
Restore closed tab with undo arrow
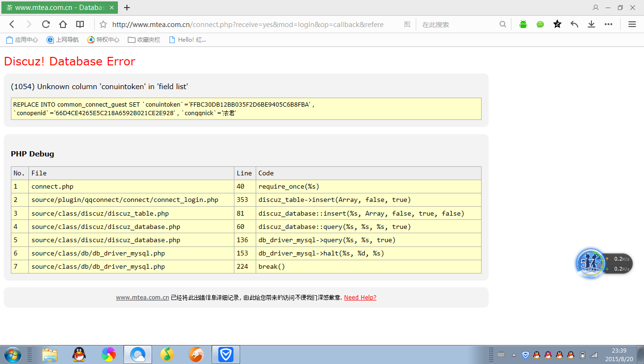pos(574,24)
